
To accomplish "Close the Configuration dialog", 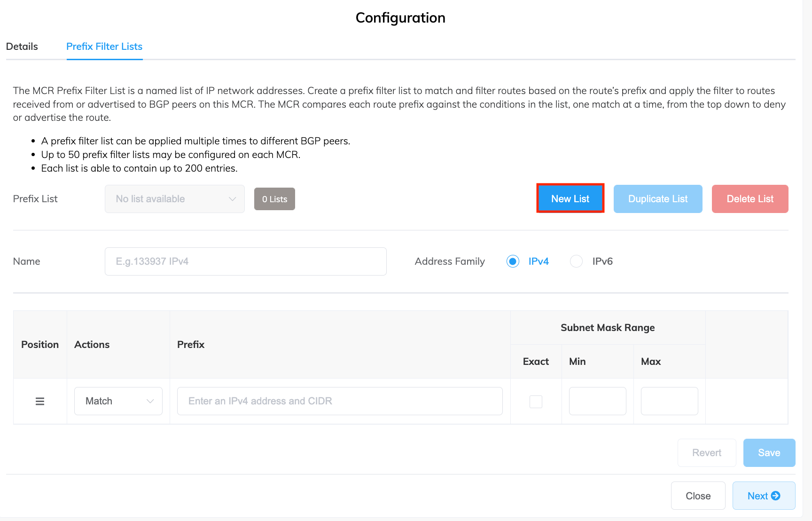I will [698, 496].
